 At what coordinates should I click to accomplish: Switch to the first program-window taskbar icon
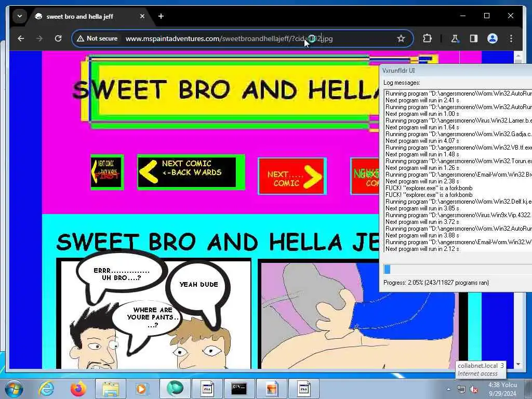click(207, 389)
